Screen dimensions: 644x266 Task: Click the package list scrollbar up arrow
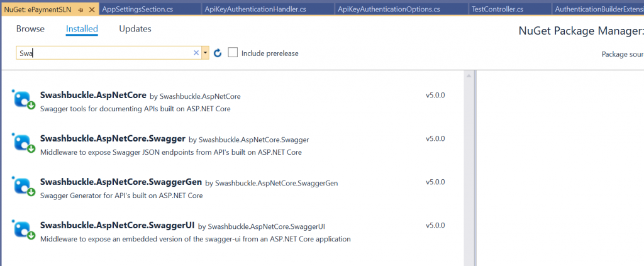coord(469,76)
